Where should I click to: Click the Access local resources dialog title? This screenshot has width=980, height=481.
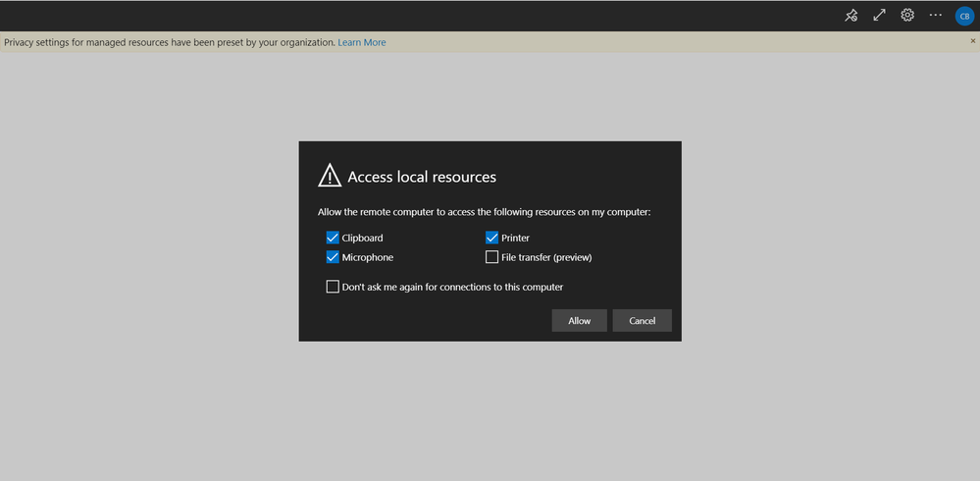pyautogui.click(x=422, y=177)
